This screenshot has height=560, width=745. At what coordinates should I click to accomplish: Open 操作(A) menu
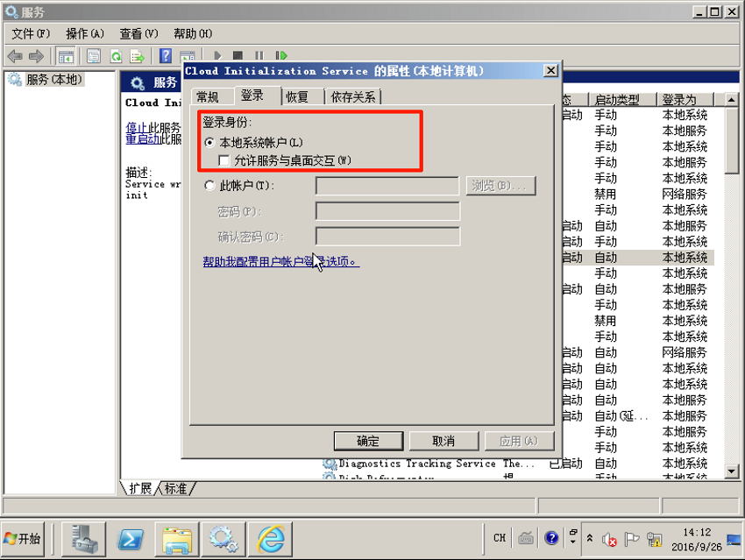(x=85, y=33)
